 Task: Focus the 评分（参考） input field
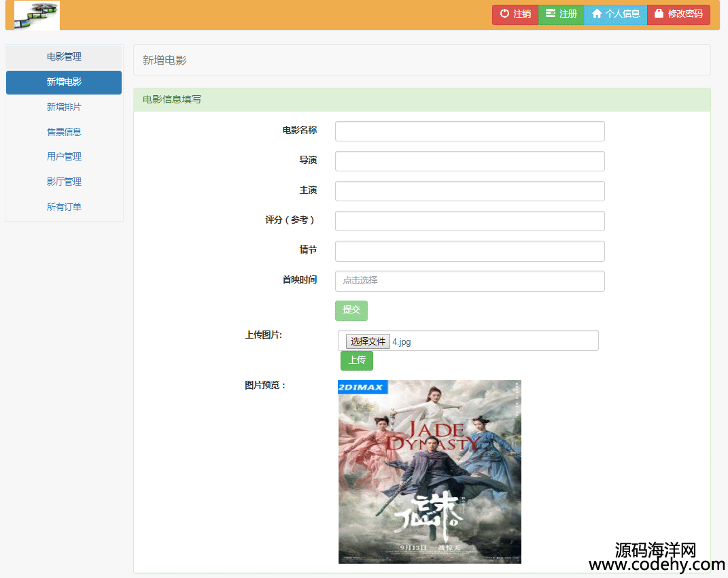coord(470,221)
